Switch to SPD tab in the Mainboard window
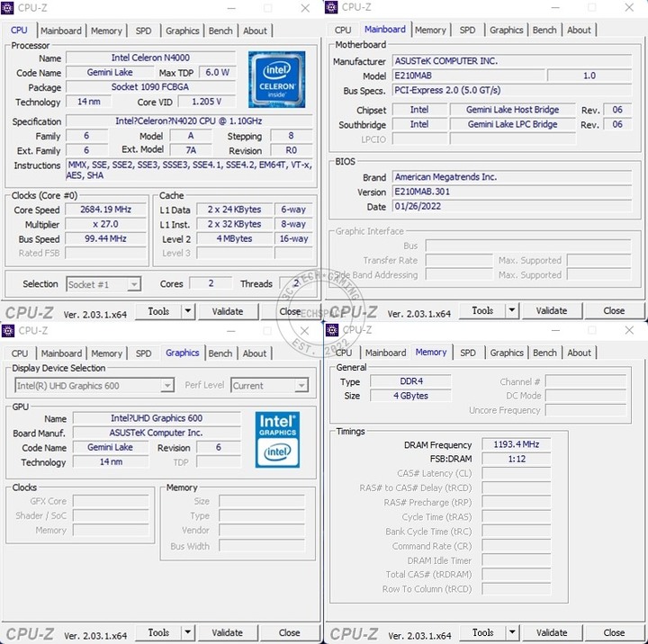 [x=467, y=31]
